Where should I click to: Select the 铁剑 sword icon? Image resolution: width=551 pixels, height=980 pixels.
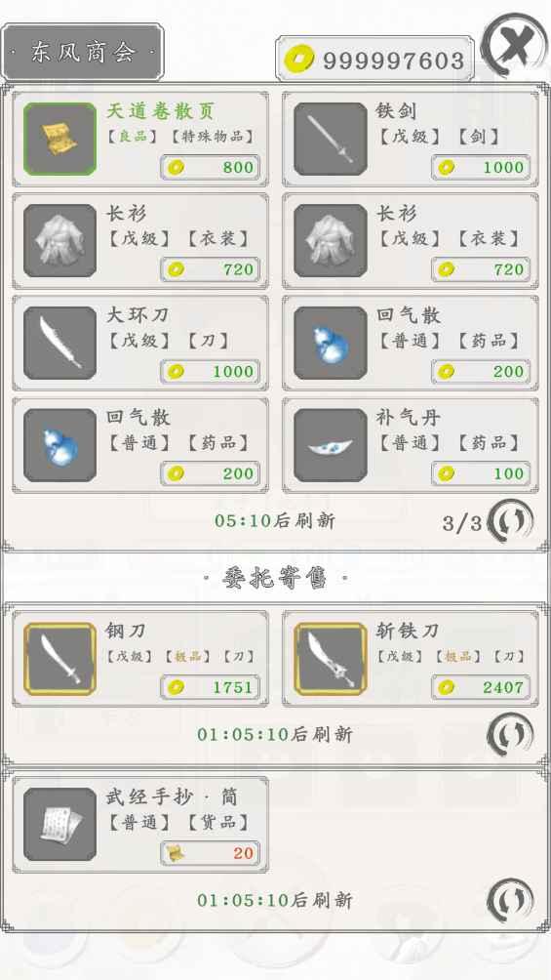pos(331,139)
